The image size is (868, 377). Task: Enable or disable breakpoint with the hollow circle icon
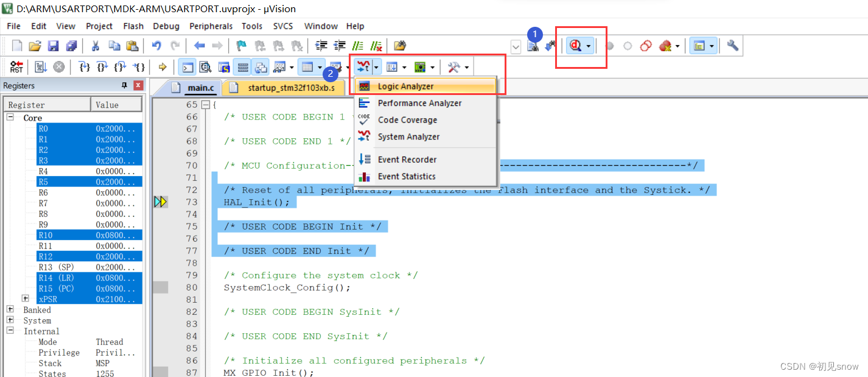pos(628,46)
